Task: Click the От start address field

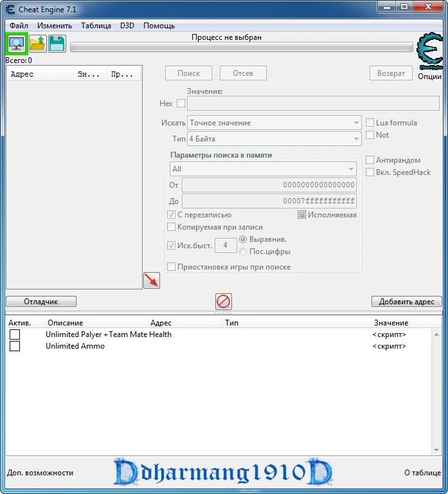Action: (269, 185)
